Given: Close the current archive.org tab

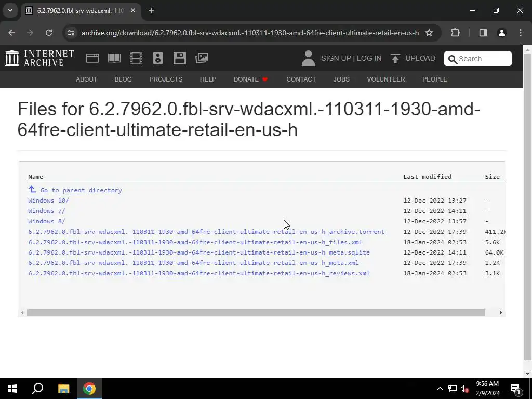Looking at the screenshot, I should pos(133,10).
